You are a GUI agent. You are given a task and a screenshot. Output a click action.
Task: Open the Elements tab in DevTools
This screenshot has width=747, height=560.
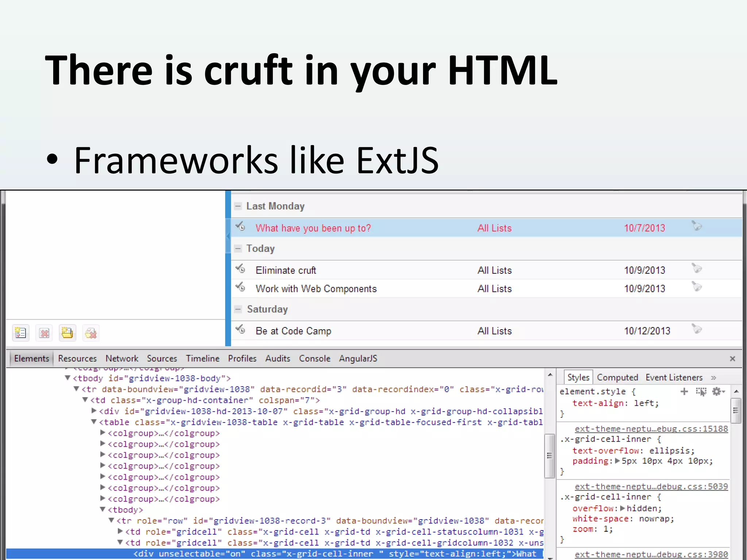31,358
